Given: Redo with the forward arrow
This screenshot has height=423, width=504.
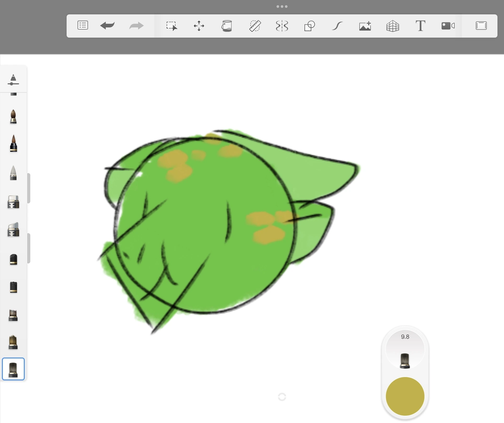Looking at the screenshot, I should click(x=136, y=26).
